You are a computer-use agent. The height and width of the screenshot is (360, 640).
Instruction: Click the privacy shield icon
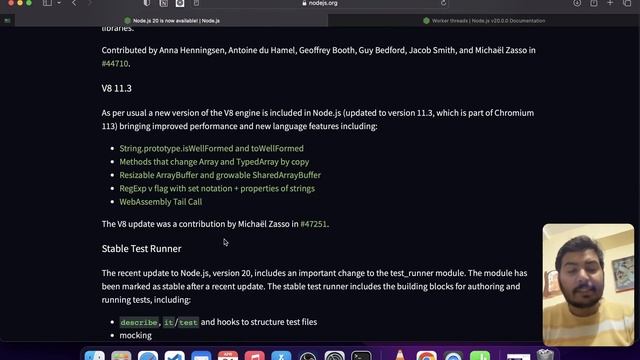(x=147, y=3)
